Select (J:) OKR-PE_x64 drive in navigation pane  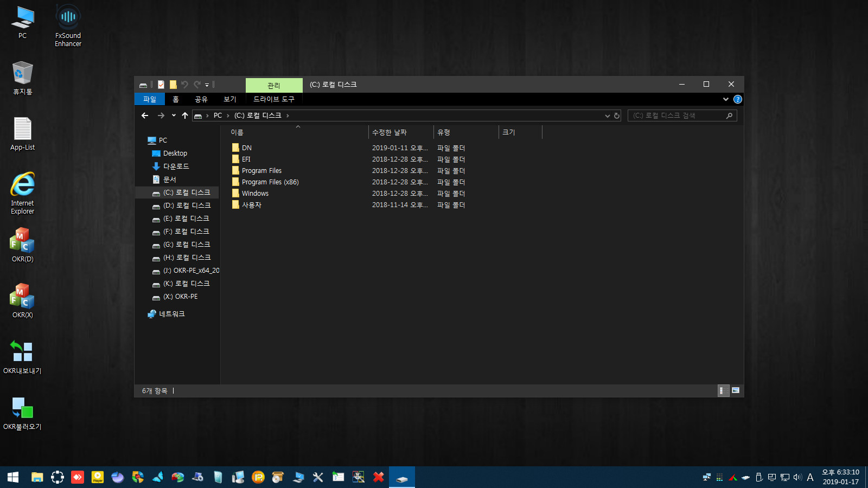[x=186, y=271]
